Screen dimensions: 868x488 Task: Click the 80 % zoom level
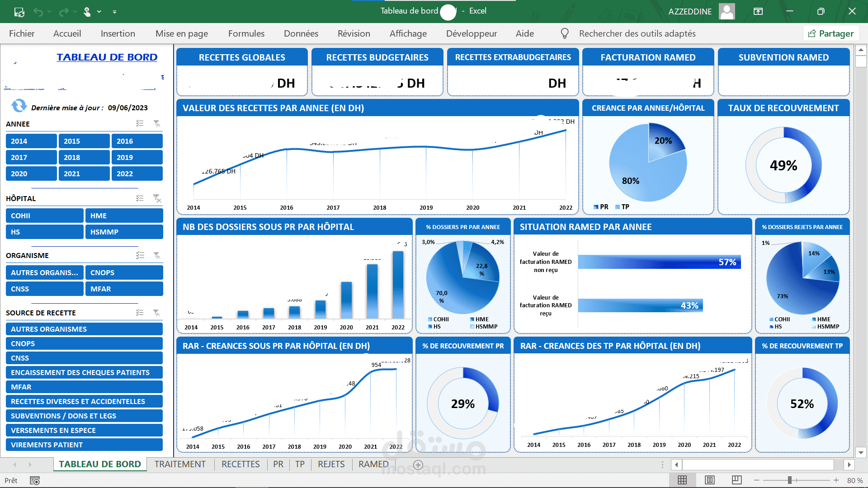(x=855, y=480)
